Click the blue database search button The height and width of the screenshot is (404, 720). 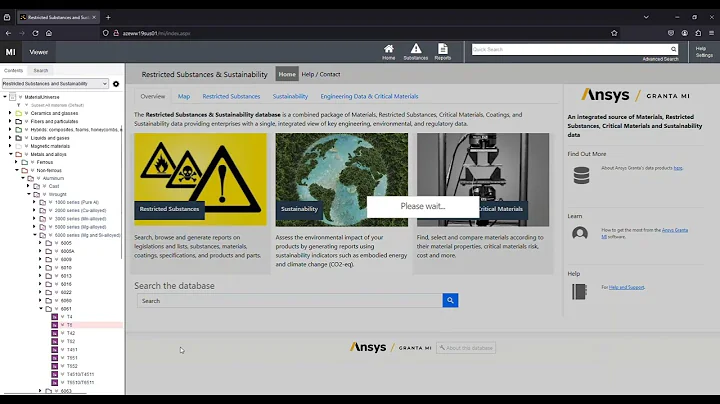click(450, 300)
